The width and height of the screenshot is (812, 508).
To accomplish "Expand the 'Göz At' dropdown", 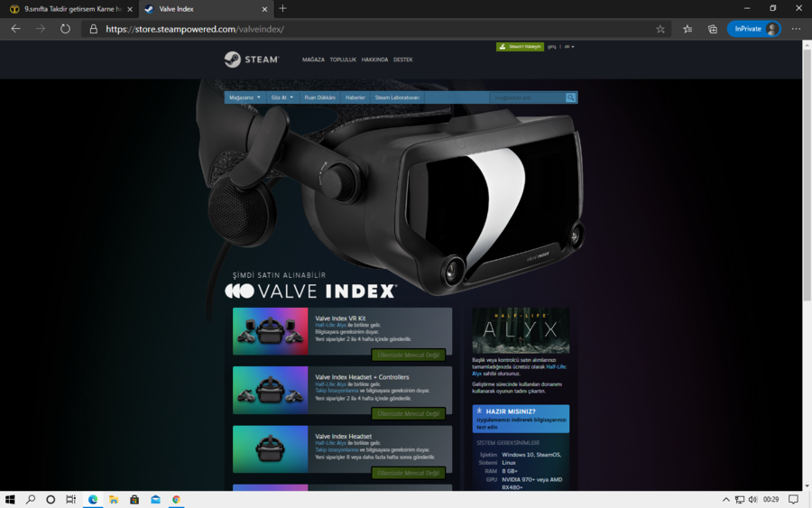I will pos(282,97).
